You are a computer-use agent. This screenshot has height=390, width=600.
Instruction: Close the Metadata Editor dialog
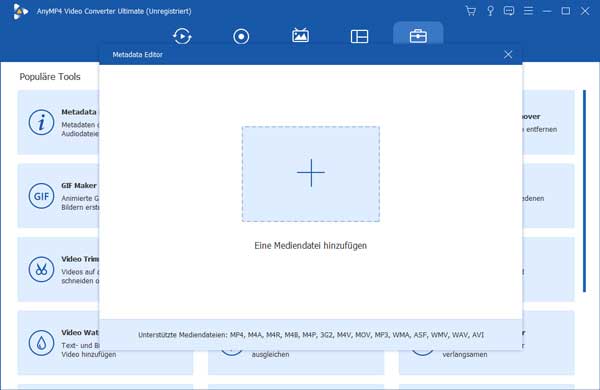click(508, 54)
